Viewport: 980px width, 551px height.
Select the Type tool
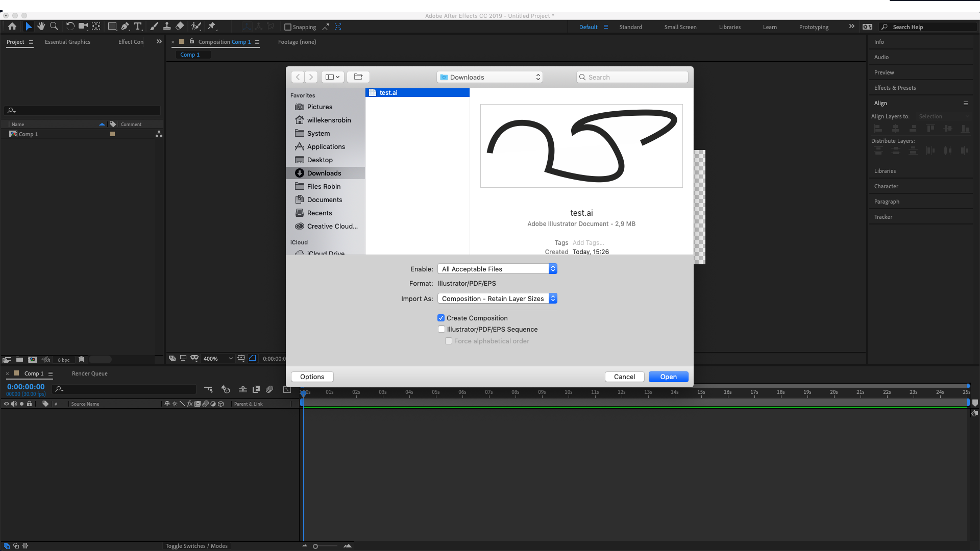click(138, 27)
